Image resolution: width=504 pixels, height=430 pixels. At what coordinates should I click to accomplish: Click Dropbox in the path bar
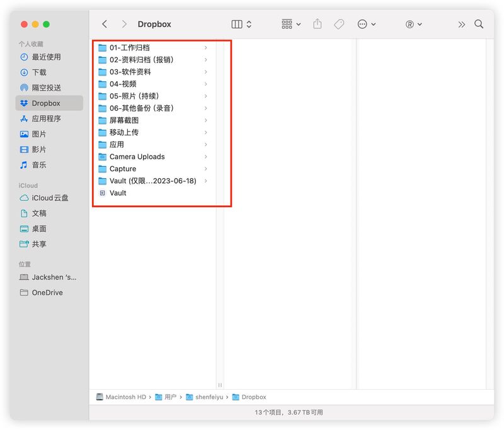(249, 397)
